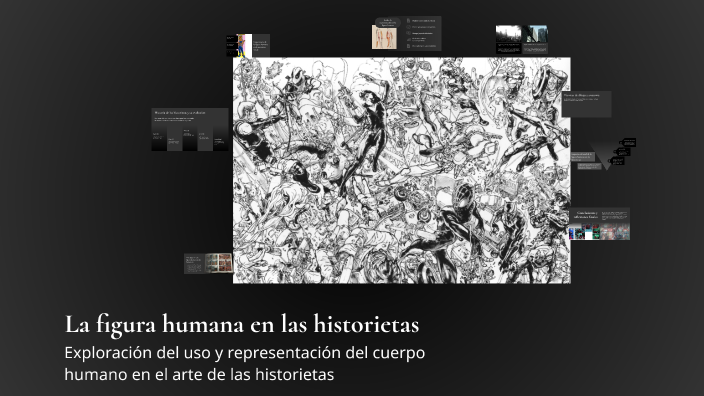The height and width of the screenshot is (396, 704).
Task: Open the topic thumbnail with the comic book pages
Action: (x=208, y=263)
